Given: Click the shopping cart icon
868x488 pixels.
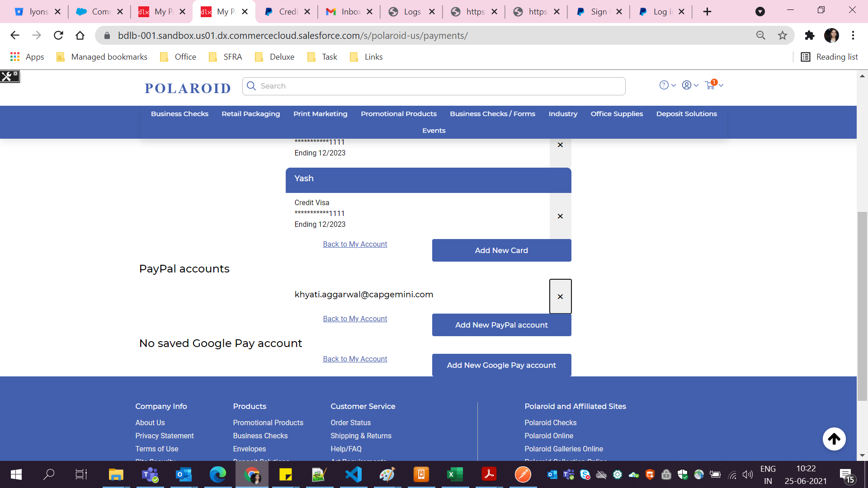Looking at the screenshot, I should (710, 85).
